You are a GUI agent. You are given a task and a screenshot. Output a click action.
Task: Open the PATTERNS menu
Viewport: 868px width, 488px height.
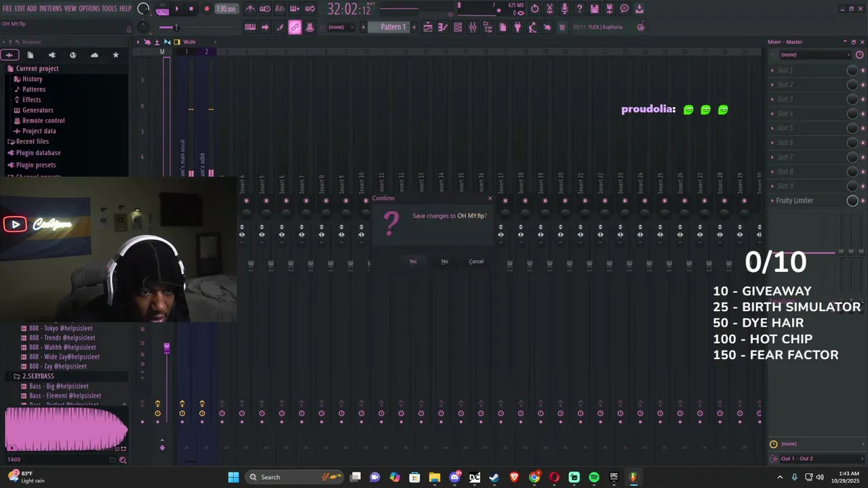50,9
